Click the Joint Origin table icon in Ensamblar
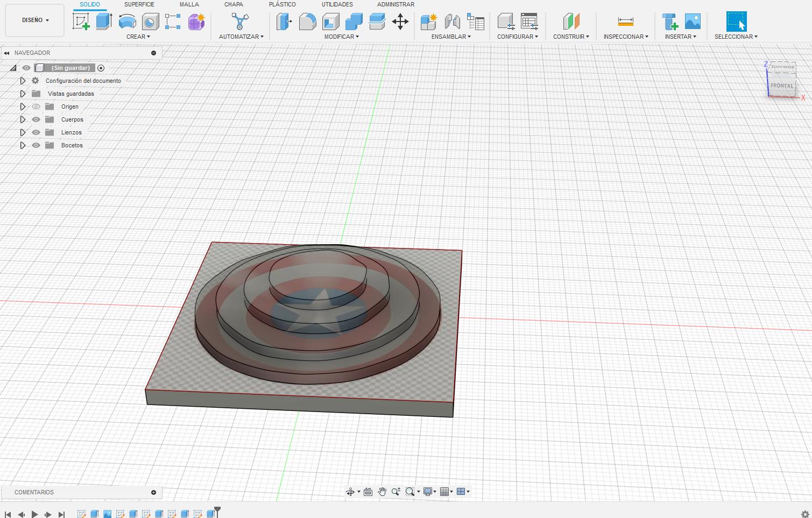Viewport: 812px width, 518px height. pos(476,22)
